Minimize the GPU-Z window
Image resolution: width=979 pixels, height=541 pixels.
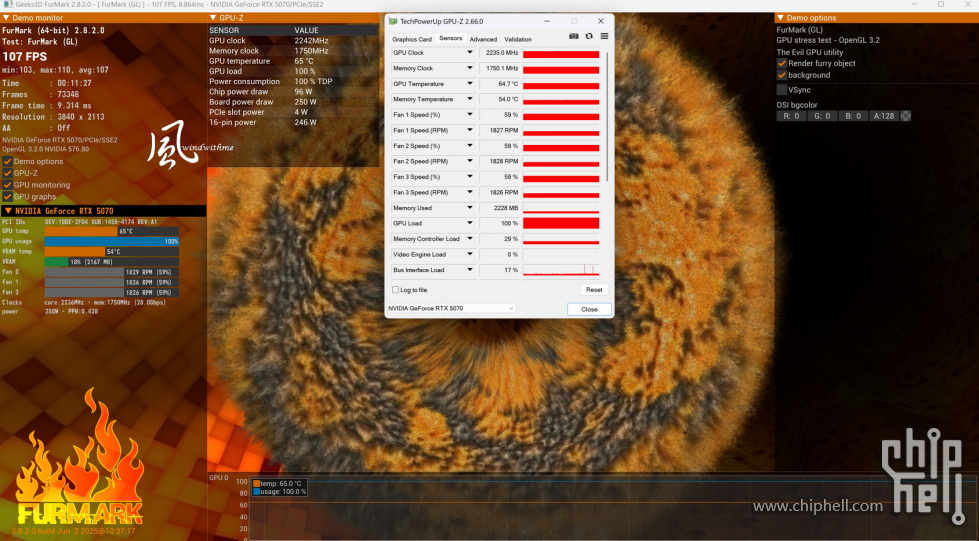coord(546,21)
